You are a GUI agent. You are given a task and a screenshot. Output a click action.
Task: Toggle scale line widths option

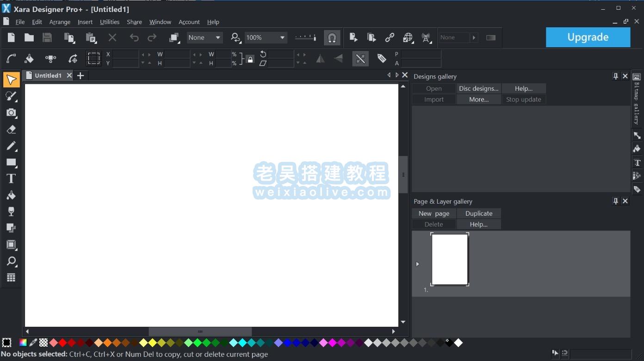[360, 59]
